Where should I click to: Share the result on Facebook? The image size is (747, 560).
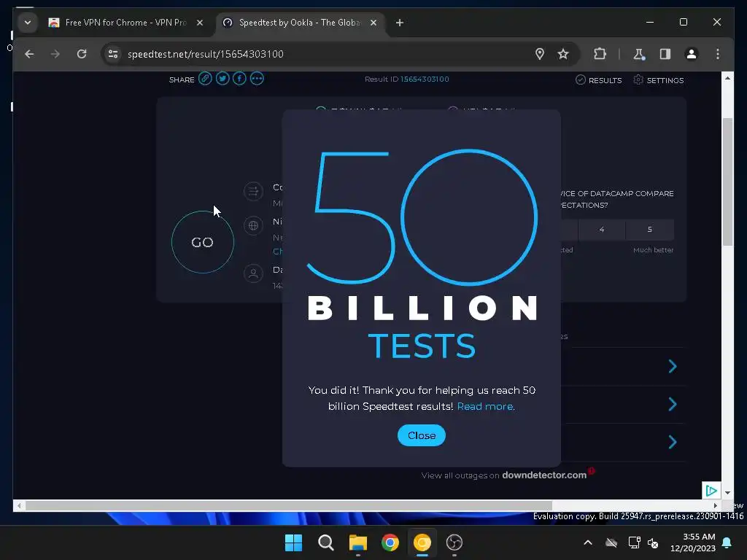tap(239, 79)
